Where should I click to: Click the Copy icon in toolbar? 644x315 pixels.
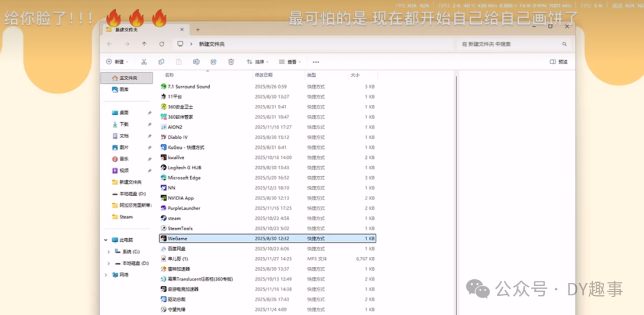point(162,62)
